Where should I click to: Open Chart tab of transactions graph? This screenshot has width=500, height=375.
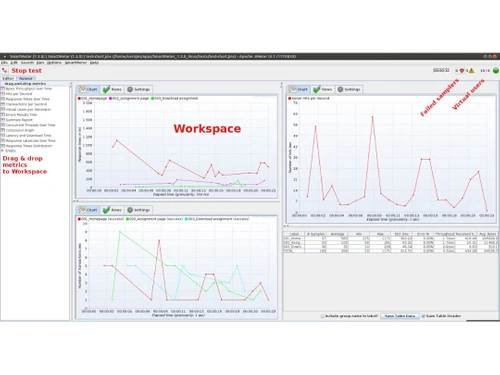(x=88, y=210)
